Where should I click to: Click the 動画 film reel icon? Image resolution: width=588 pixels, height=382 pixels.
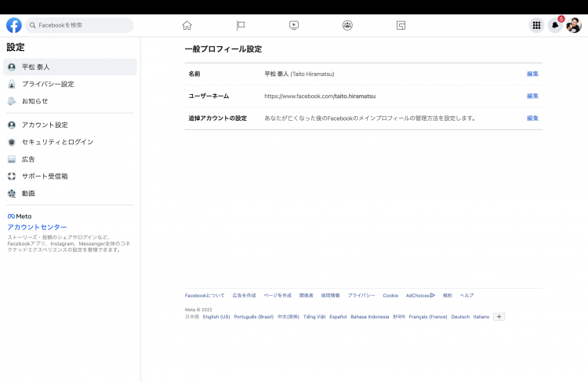[x=12, y=193]
